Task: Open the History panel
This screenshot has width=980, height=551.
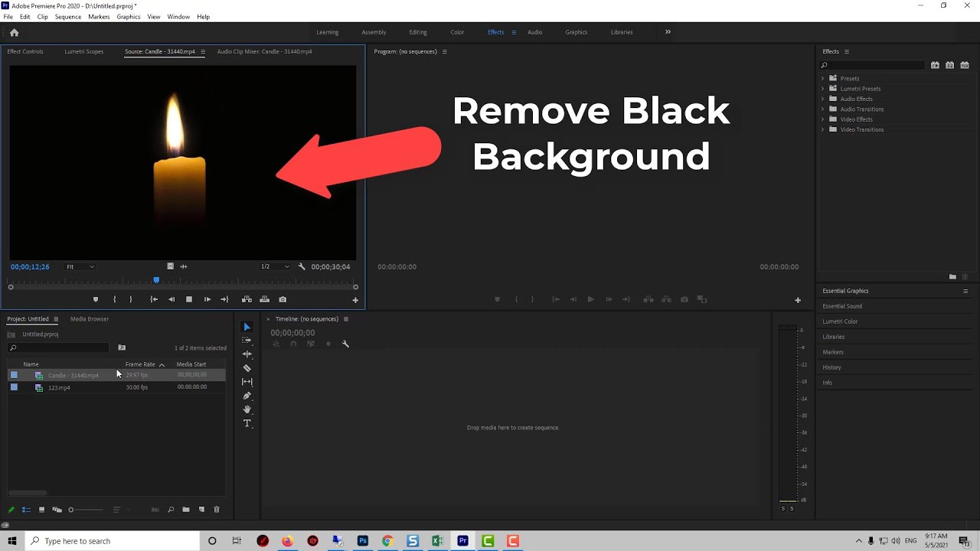Action: pyautogui.click(x=831, y=367)
